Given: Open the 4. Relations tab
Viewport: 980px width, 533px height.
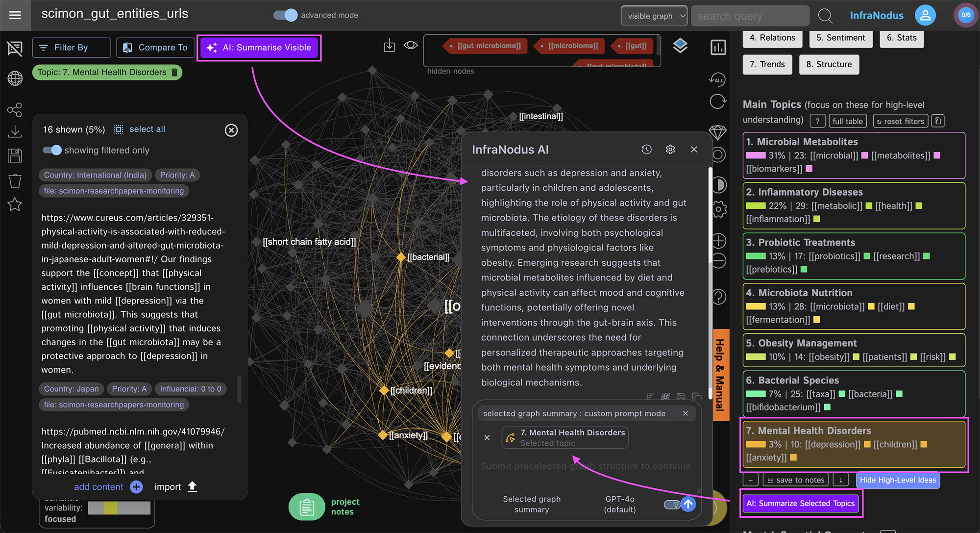Looking at the screenshot, I should pos(772,38).
